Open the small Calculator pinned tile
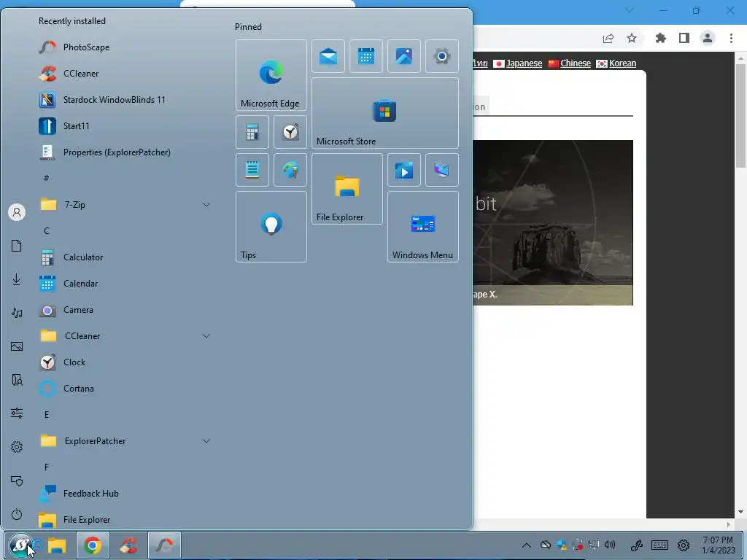Screen dimensions: 747x560 coord(252,132)
